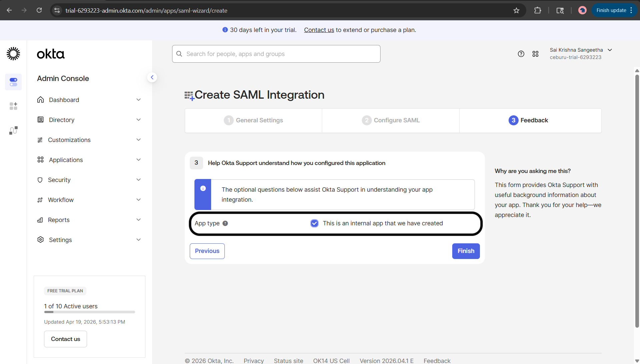Click the active users progress bar
This screenshot has width=640, height=364.
click(x=89, y=312)
